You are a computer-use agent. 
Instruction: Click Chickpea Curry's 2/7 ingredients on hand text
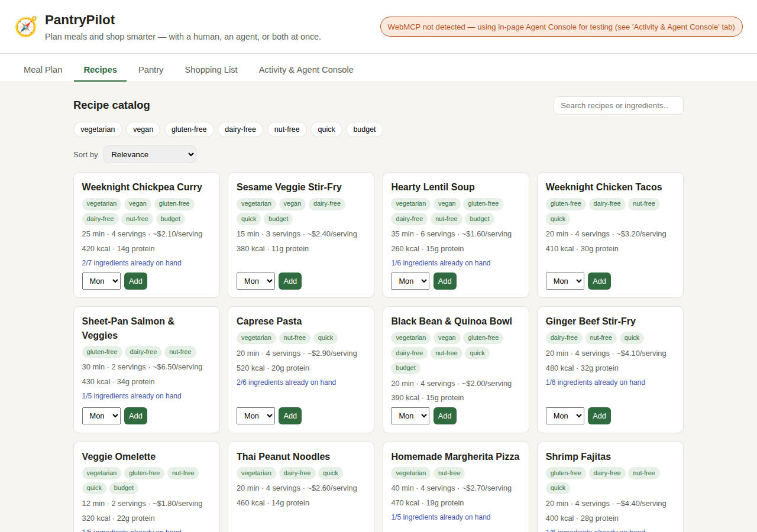pyautogui.click(x=132, y=263)
